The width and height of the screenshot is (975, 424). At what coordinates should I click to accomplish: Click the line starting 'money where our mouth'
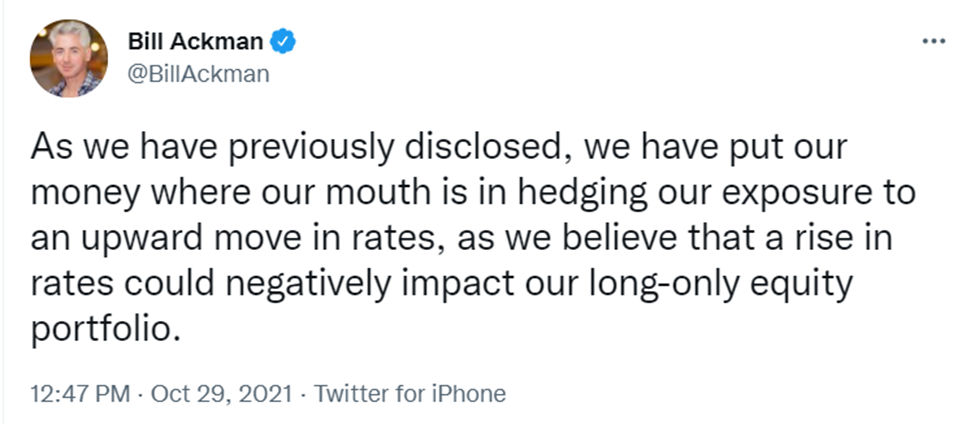click(473, 193)
